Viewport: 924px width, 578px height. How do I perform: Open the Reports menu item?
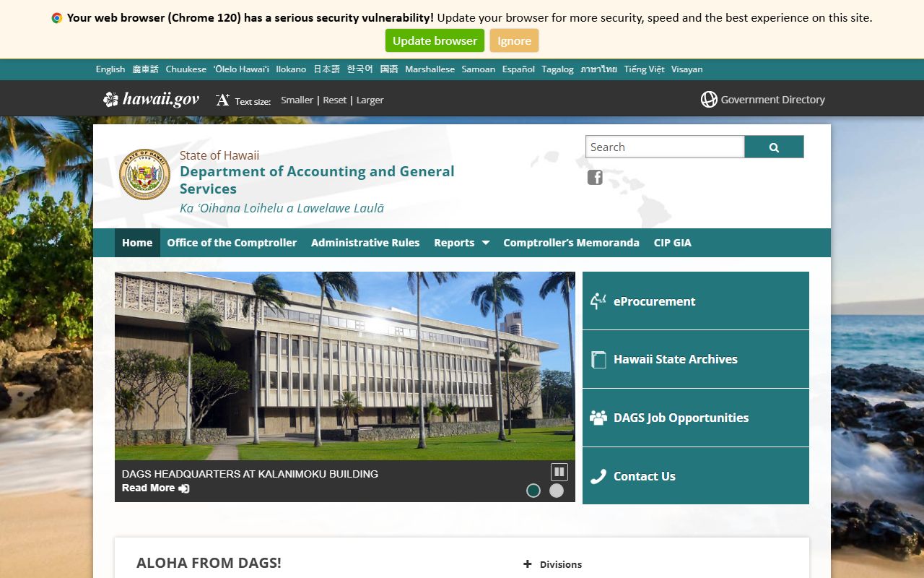coord(454,243)
